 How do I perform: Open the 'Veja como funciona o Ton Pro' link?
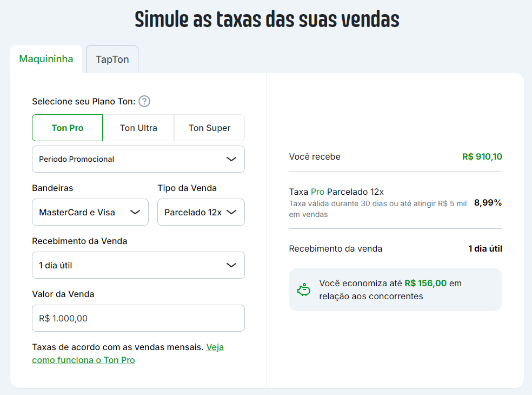click(128, 353)
